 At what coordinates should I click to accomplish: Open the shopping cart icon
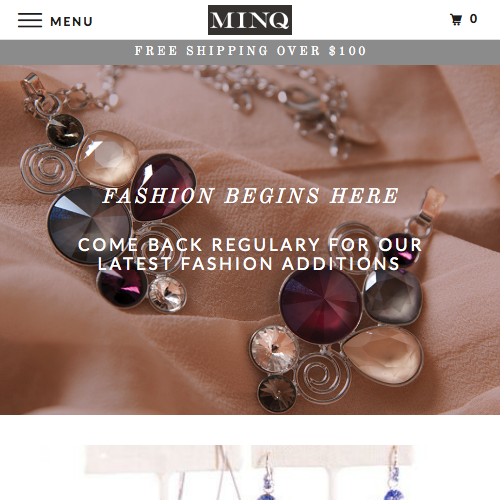456,19
